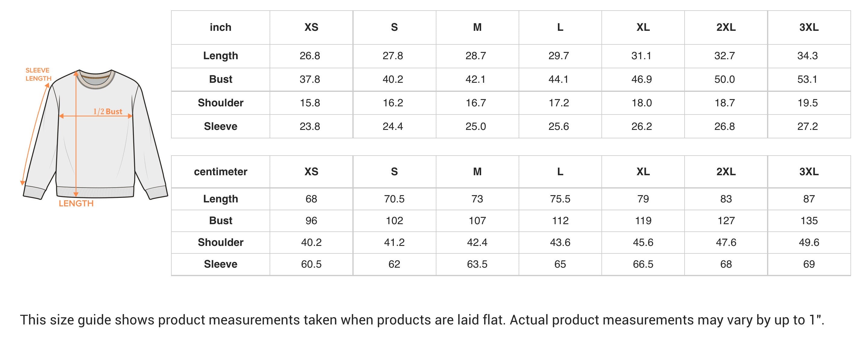This screenshot has height=345, width=868.
Task: Select the 135 bust value for 3XL
Action: click(x=809, y=221)
